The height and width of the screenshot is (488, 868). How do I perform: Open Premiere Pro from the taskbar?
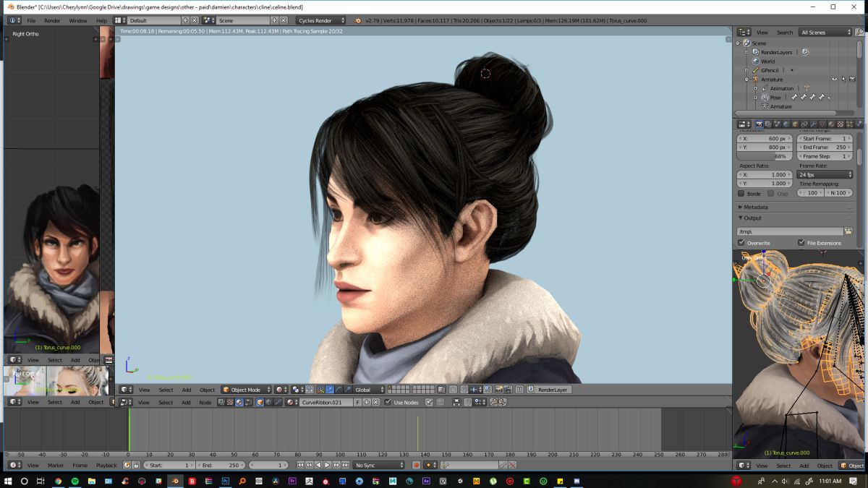292,481
